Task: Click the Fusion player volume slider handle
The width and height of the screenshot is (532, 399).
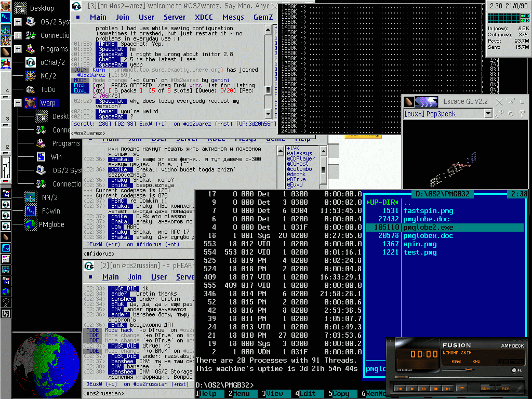Action: tap(468, 370)
